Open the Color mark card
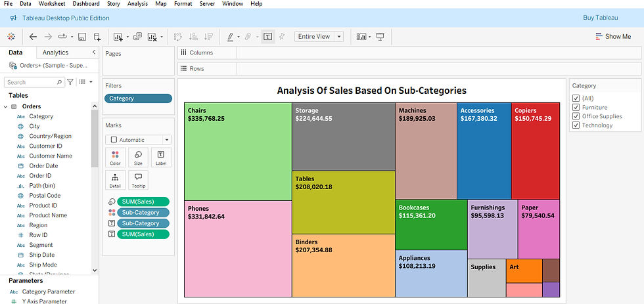This screenshot has width=644, height=304. pos(116,158)
